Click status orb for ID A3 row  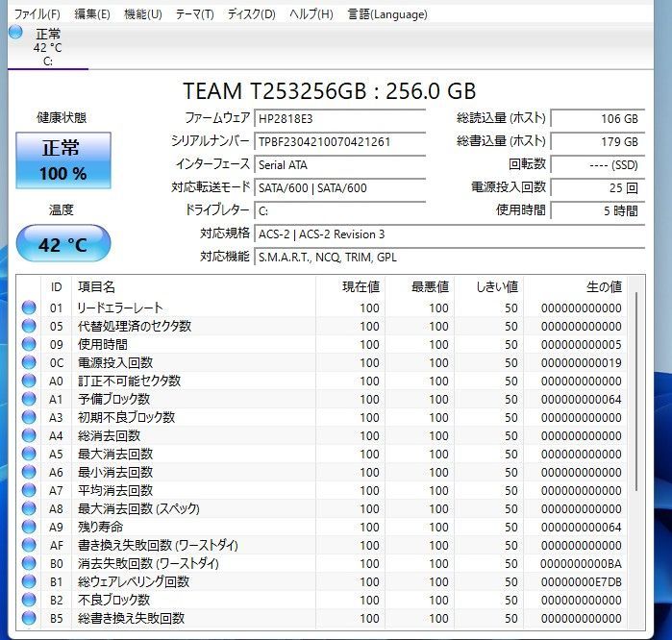pyautogui.click(x=29, y=417)
